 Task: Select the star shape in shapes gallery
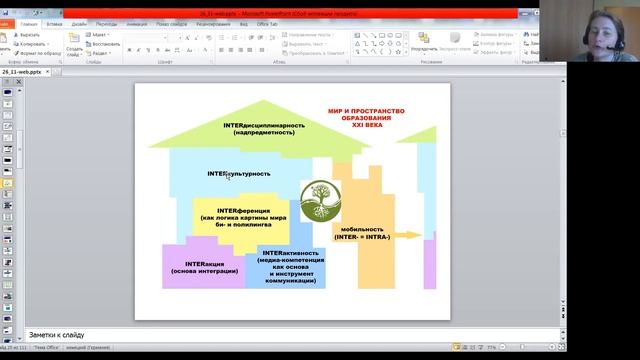click(x=398, y=52)
